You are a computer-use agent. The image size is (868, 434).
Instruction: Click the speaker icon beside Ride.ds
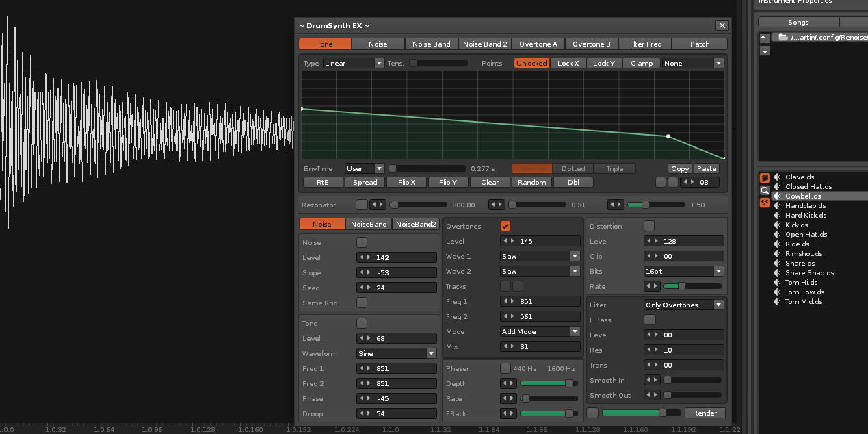pos(778,244)
